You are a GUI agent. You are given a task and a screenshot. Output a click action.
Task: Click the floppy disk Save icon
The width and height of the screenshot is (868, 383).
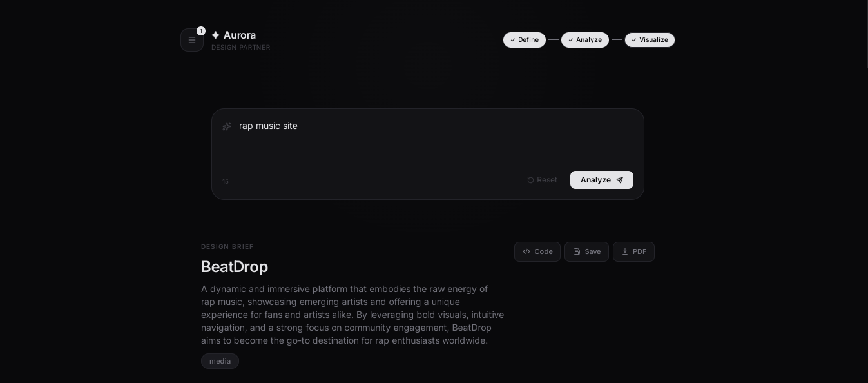[577, 252]
